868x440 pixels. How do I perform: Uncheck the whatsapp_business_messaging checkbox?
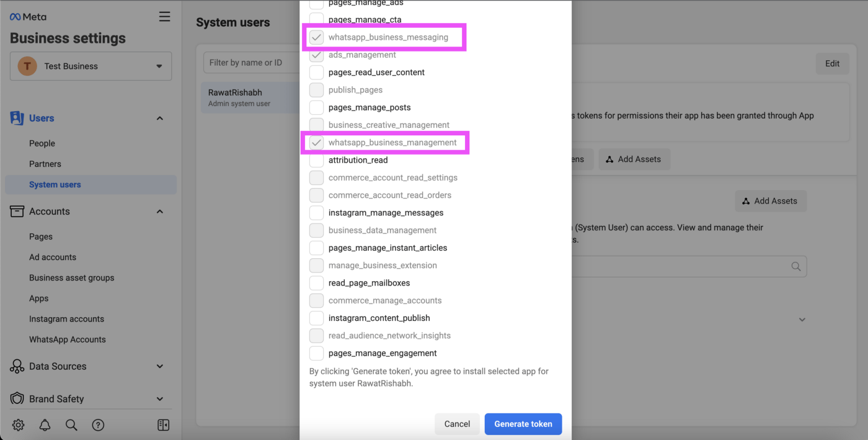pyautogui.click(x=317, y=37)
